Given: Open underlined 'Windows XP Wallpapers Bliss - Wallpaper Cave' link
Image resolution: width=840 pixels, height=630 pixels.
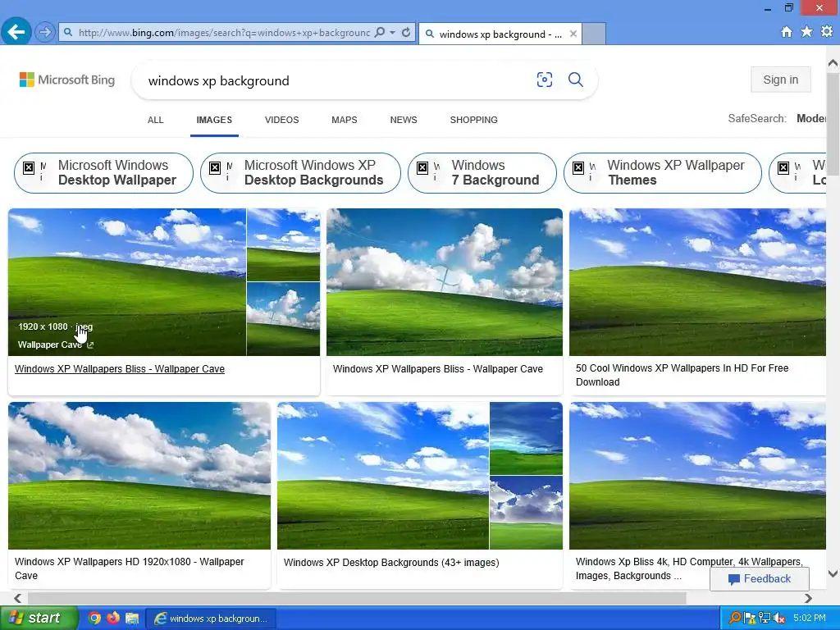Looking at the screenshot, I should point(120,369).
